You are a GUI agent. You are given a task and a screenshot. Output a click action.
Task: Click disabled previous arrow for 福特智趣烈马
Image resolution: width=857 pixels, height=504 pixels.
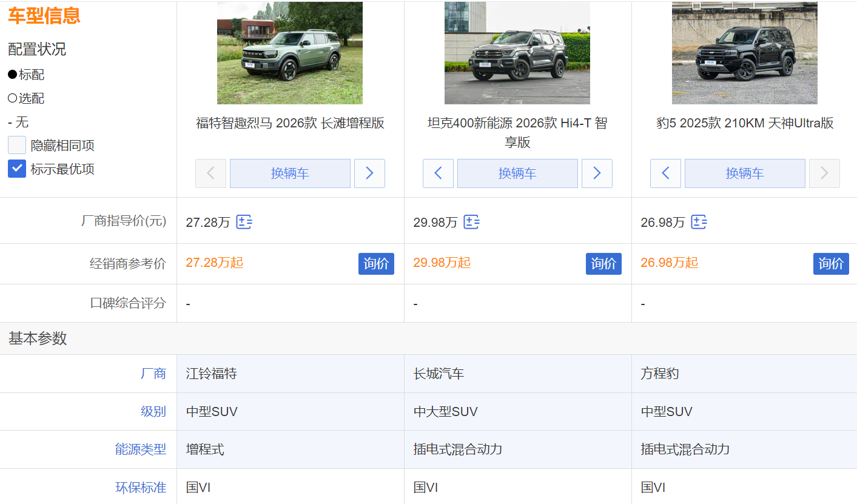pos(210,173)
